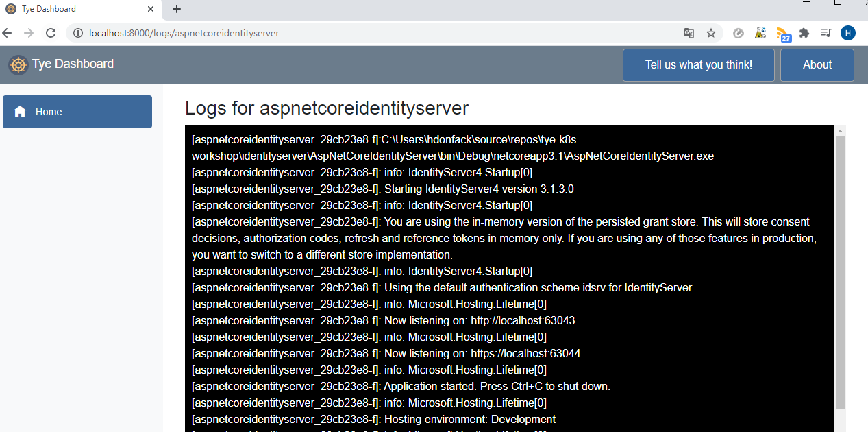
Task: Click the browser forward arrow
Action: click(x=28, y=33)
